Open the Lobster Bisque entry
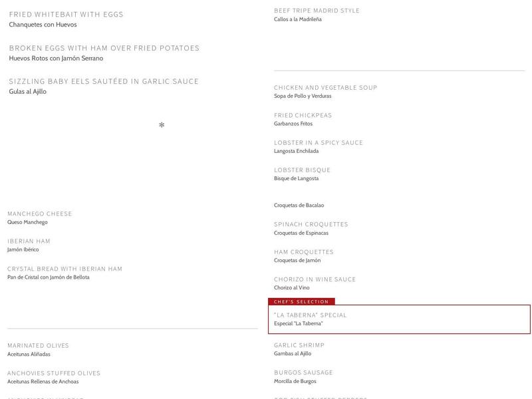Screen dimensions: 532x399 click(303, 170)
